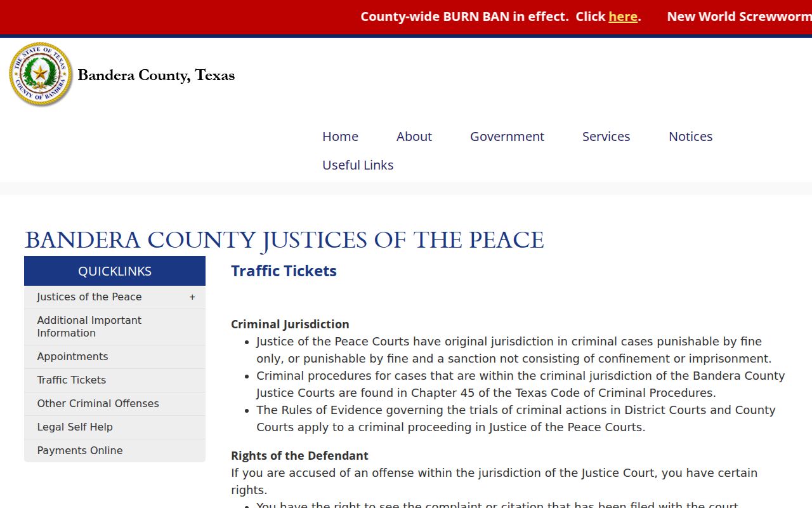
Task: Open the Home menu item
Action: 340,137
